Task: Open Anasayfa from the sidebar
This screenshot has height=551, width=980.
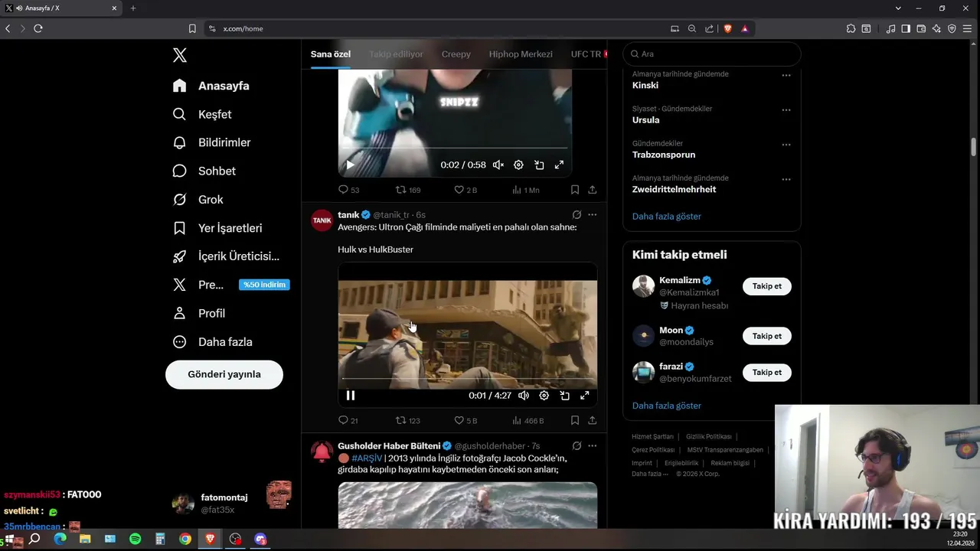Action: click(x=211, y=86)
